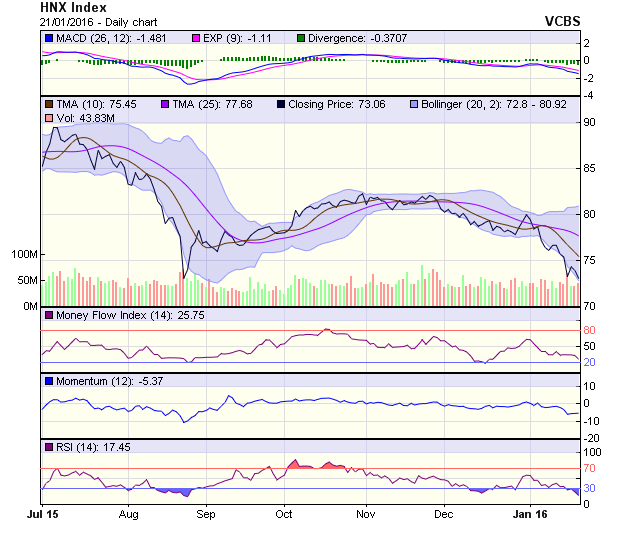
Task: Click the Jul 15 date axis label
Action: [41, 514]
